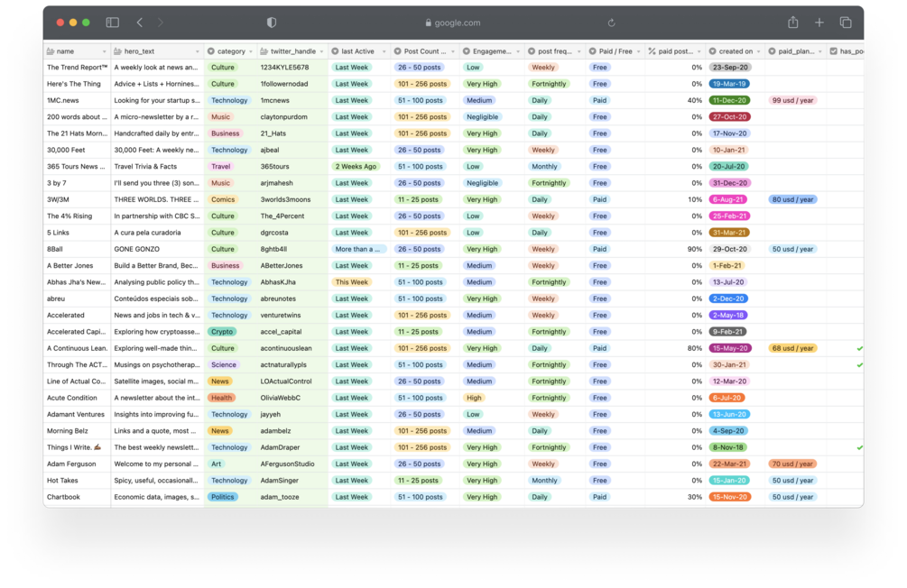This screenshot has width=907, height=588.
Task: Click the 'Chartbook' name cell
Action: (77, 497)
